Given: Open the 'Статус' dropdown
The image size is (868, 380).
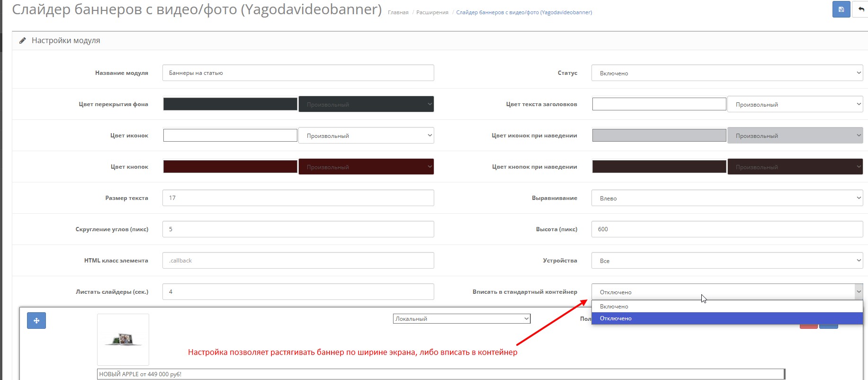Looking at the screenshot, I should (x=726, y=73).
